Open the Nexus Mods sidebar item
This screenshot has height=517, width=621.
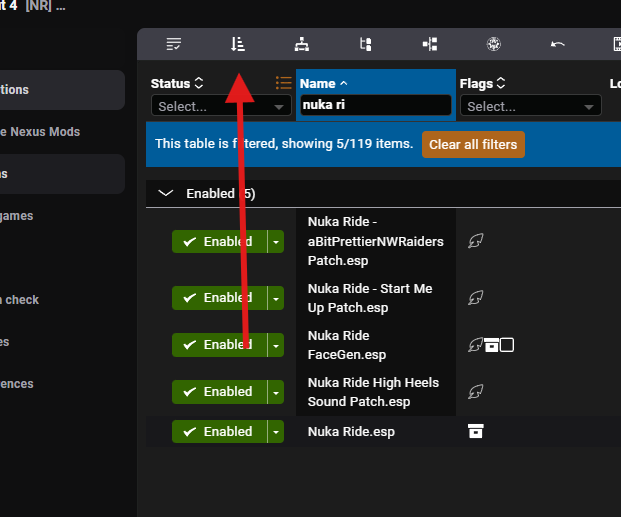click(x=40, y=132)
